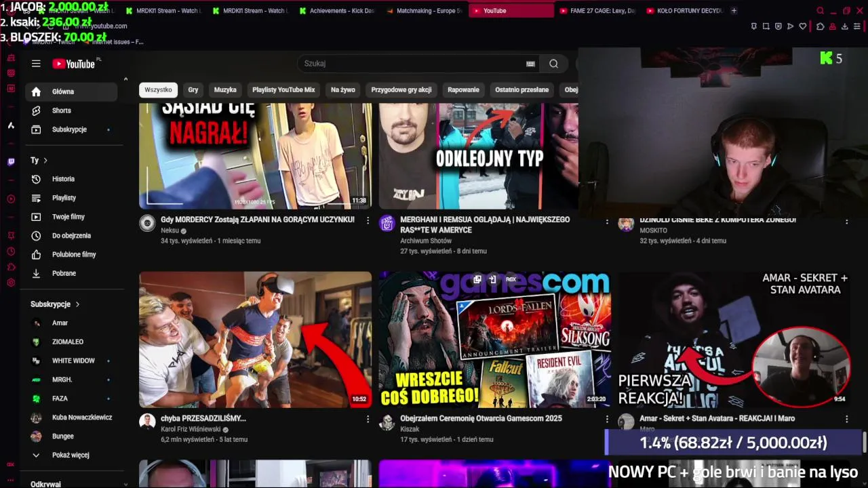Open options menu for DZINOLD video
Image resolution: width=868 pixels, height=488 pixels.
click(x=846, y=222)
